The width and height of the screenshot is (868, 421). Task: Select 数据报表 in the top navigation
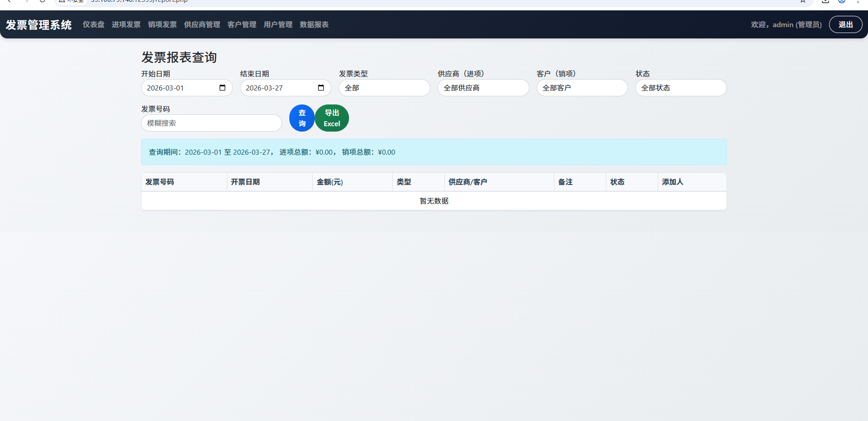(x=314, y=25)
